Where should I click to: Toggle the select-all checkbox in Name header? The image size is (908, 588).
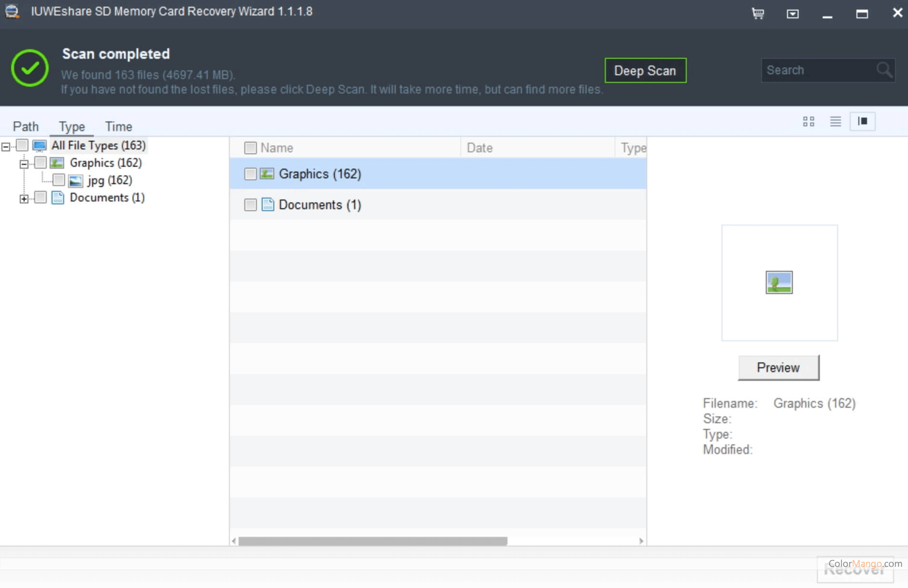click(x=250, y=148)
